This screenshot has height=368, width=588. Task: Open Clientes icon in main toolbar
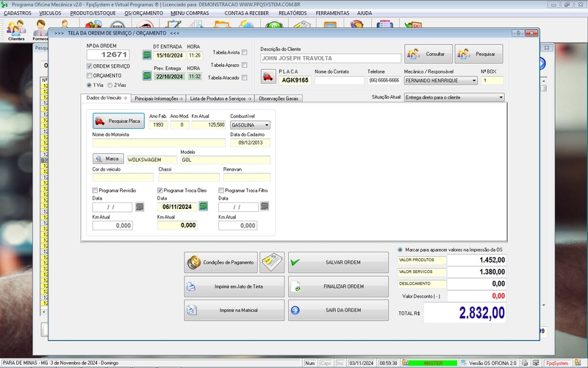pyautogui.click(x=16, y=30)
